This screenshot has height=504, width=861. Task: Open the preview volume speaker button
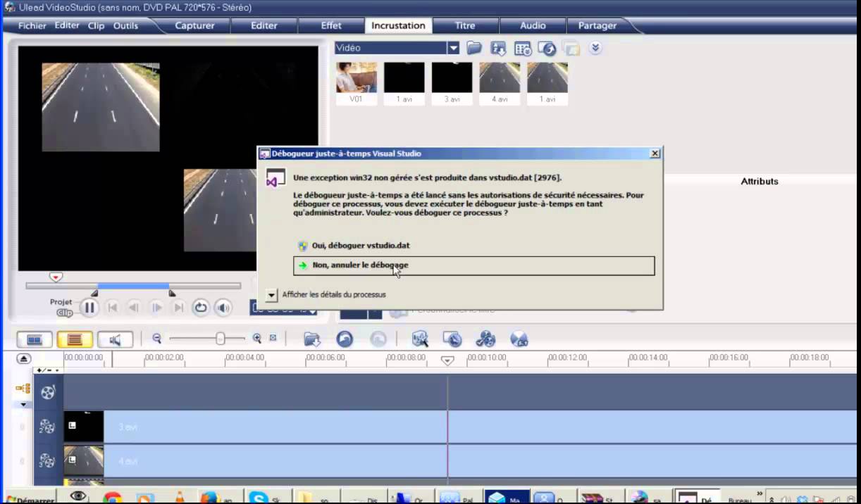click(x=223, y=308)
